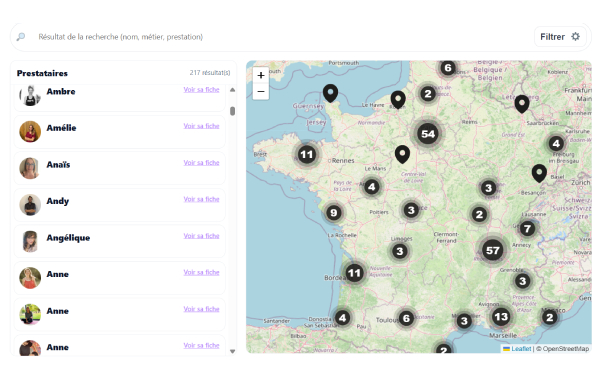
Task: Open the 4 cluster near Freiburg
Action: coord(556,144)
